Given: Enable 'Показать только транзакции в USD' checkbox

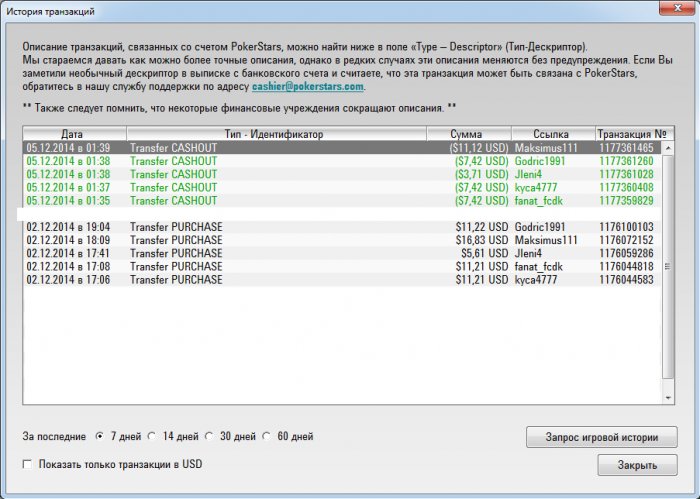Looking at the screenshot, I should (x=27, y=464).
